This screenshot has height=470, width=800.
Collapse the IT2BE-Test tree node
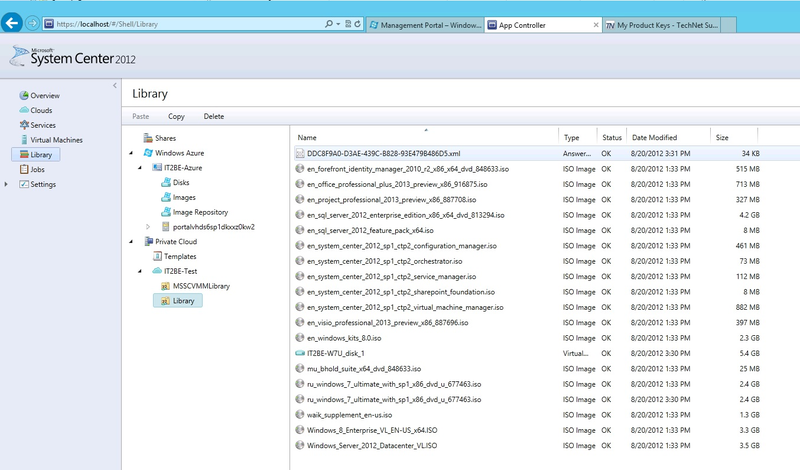click(140, 271)
